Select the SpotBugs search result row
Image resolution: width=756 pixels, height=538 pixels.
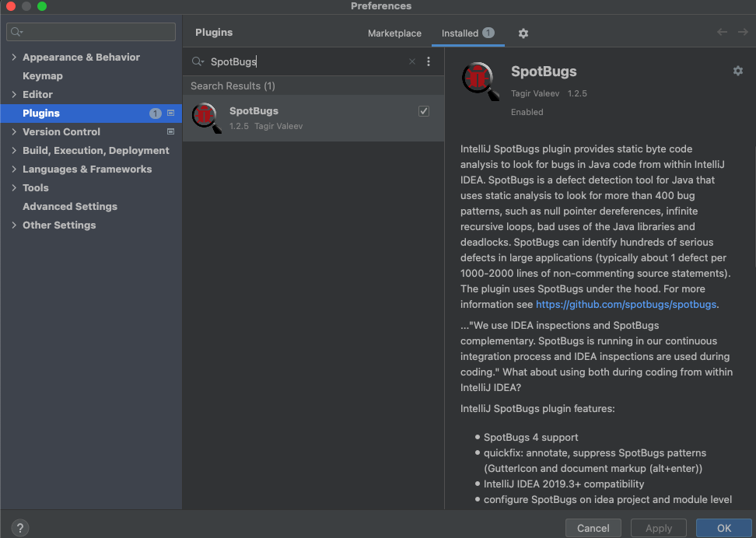pyautogui.click(x=313, y=118)
